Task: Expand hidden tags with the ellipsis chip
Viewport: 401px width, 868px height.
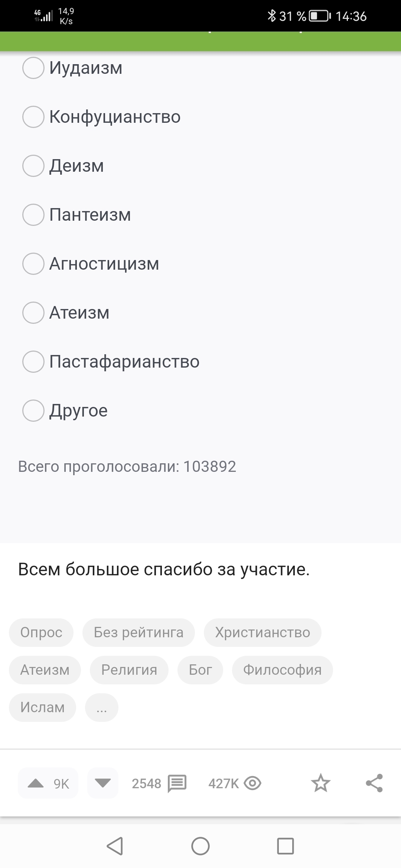Action: click(102, 707)
